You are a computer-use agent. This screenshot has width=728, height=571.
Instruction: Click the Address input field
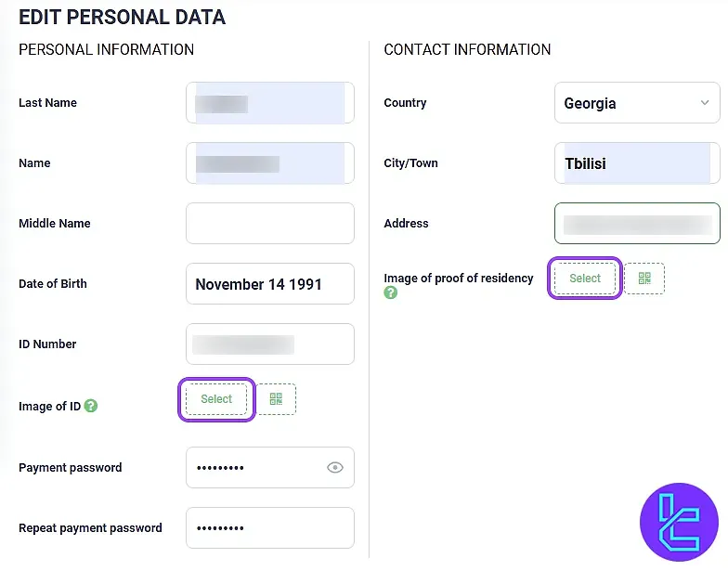636,224
